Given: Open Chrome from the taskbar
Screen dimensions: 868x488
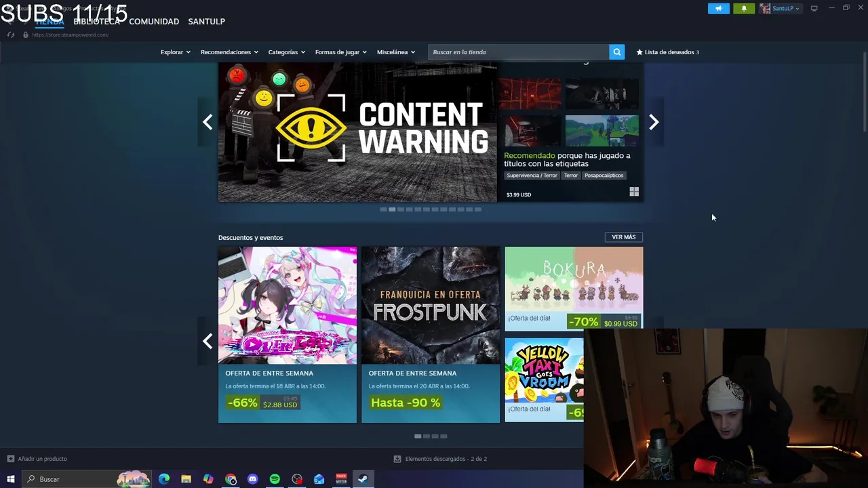Looking at the screenshot, I should click(x=231, y=479).
